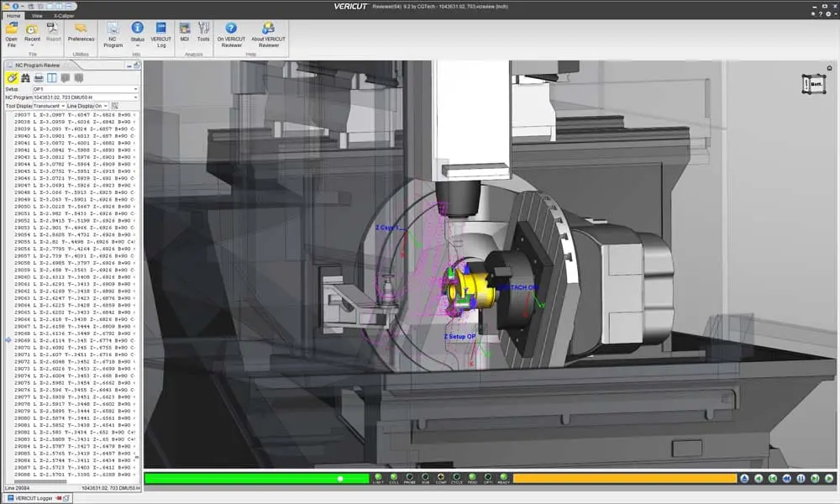The image size is (840, 504).
Task: Select NC line 29084
Action: (x=74, y=446)
